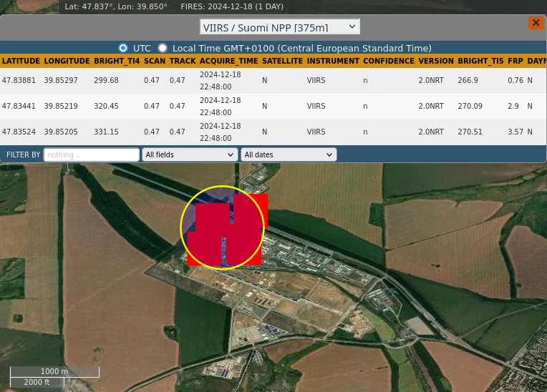Select the row with brightness 320.45

tap(106, 107)
